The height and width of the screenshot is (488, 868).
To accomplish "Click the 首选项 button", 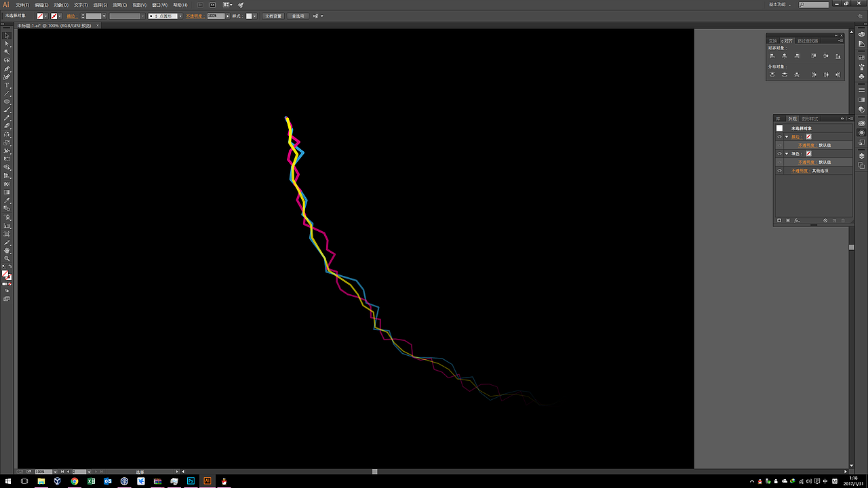I will pos(299,16).
